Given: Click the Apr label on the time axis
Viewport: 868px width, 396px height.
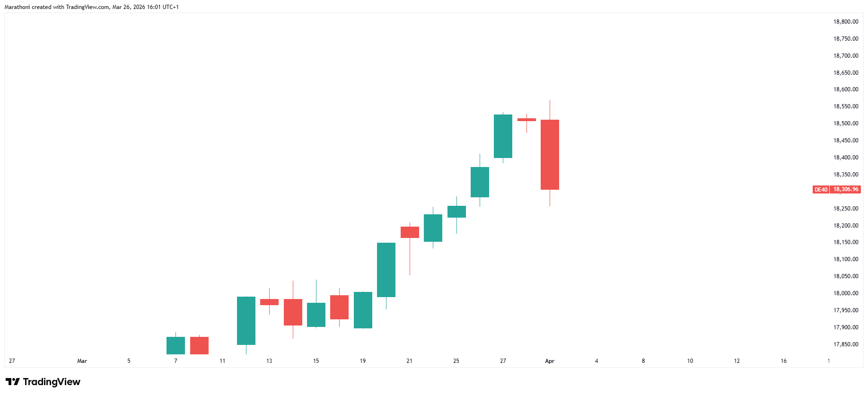Looking at the screenshot, I should pyautogui.click(x=550, y=361).
